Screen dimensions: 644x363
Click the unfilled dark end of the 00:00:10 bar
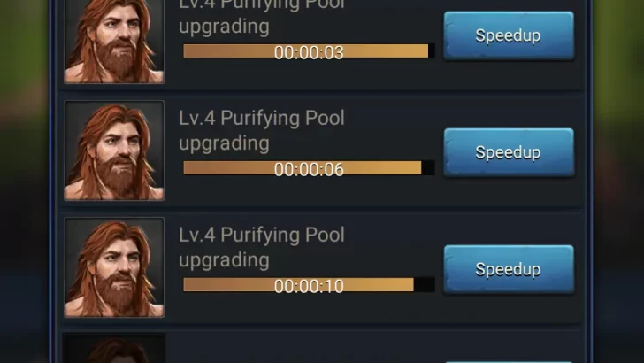click(425, 285)
